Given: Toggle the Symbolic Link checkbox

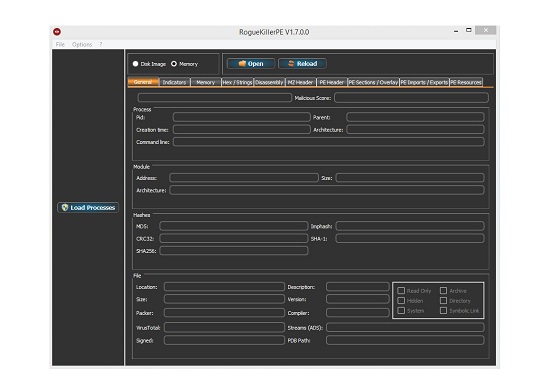Looking at the screenshot, I should pos(443,311).
